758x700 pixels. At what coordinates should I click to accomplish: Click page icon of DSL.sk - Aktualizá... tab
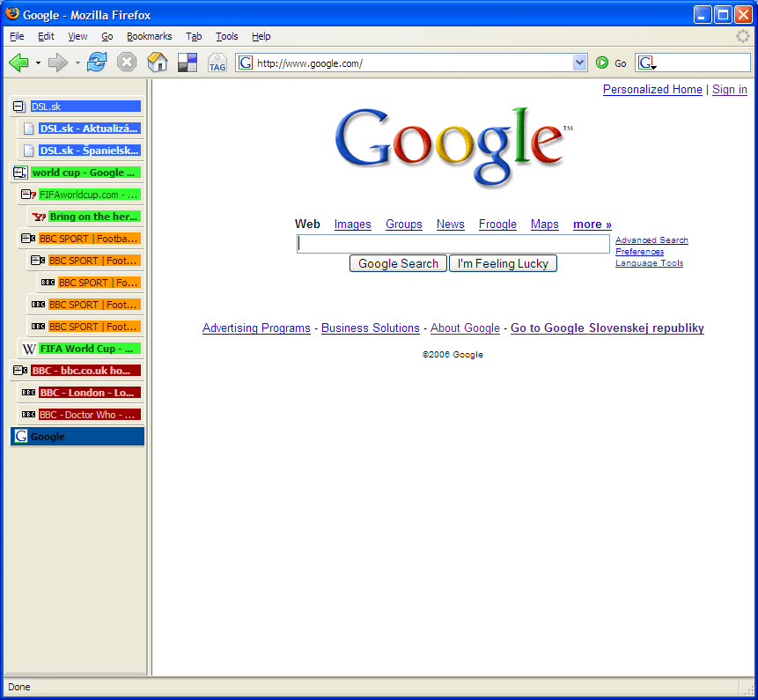coord(28,129)
